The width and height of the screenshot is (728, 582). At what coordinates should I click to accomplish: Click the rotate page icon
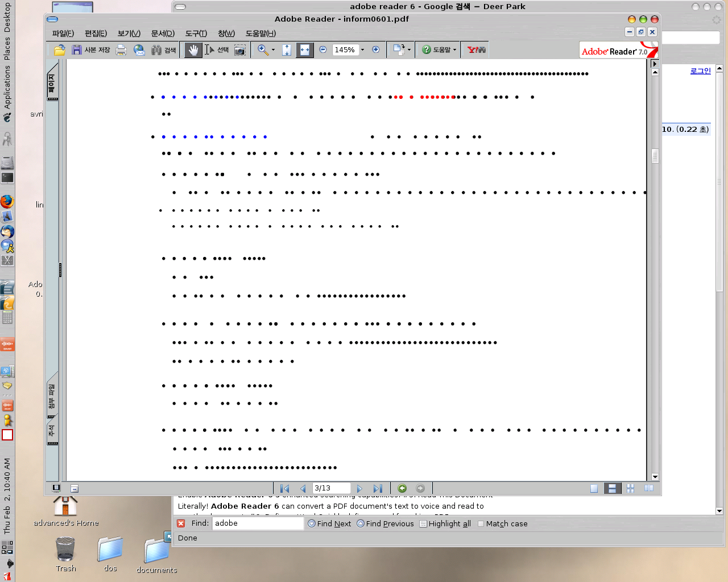pyautogui.click(x=399, y=50)
